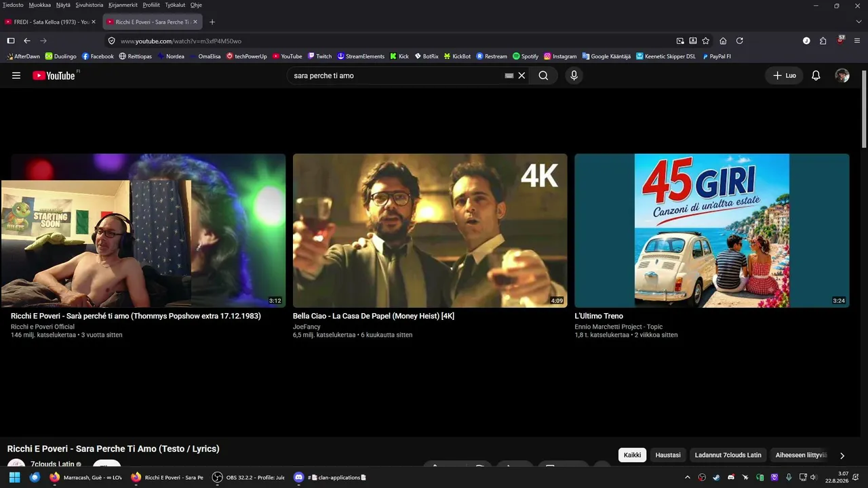The image size is (868, 488).
Task: Open the Sivuhistoria menu
Action: [x=90, y=5]
